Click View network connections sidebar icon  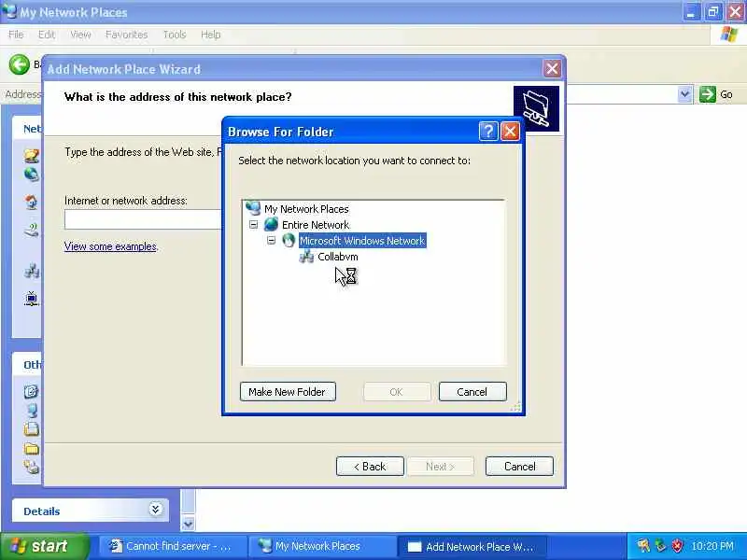[32, 175]
